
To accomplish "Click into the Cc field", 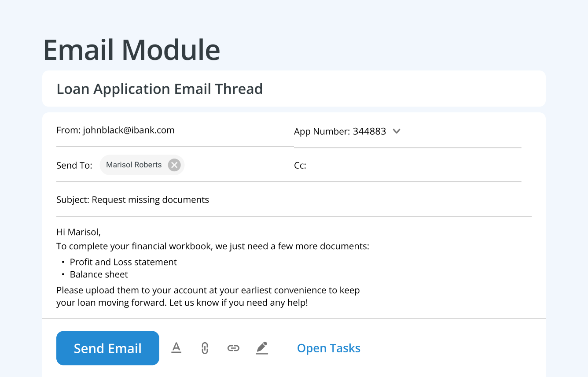I will pyautogui.click(x=409, y=166).
